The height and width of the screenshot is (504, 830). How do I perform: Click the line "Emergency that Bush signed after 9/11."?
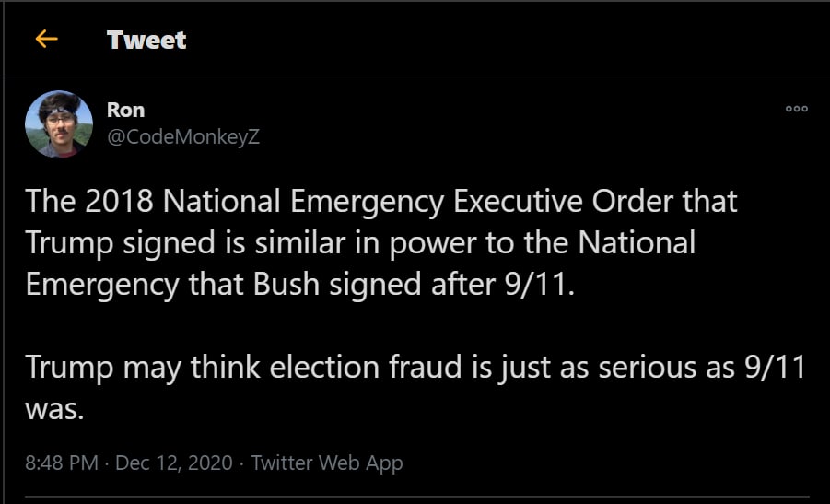(299, 284)
